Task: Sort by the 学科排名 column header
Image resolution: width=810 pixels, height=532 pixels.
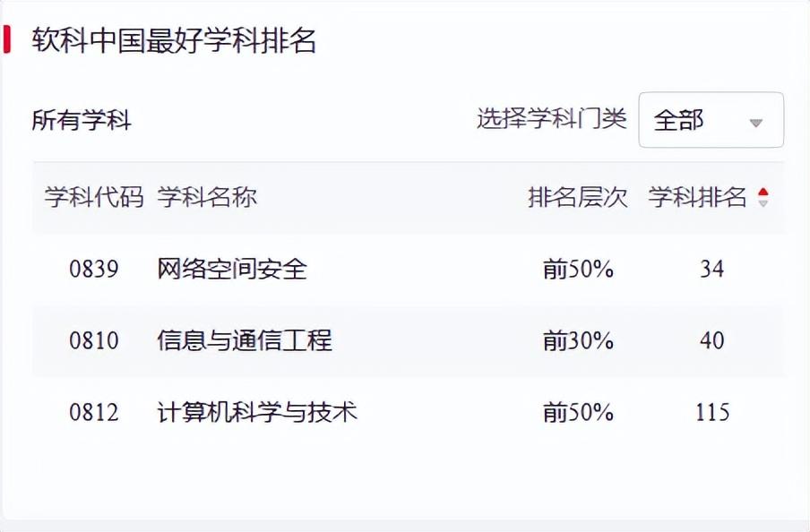Action: coord(697,198)
